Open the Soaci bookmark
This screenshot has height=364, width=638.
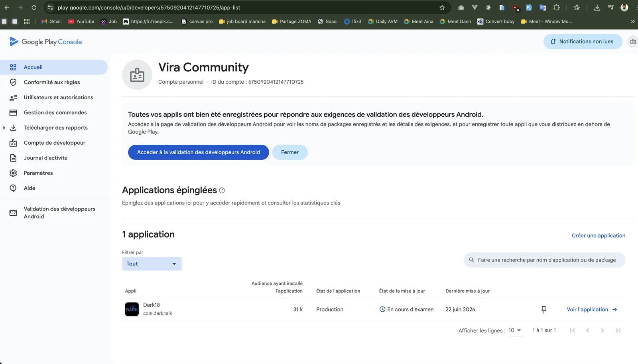click(x=327, y=22)
